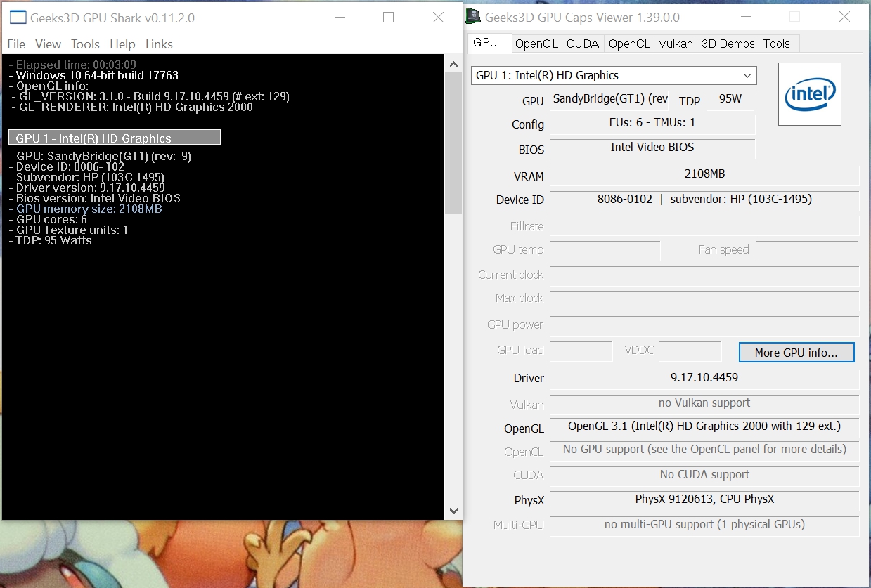Click the Intel Video BIOS field
The image size is (871, 588).
pyautogui.click(x=652, y=148)
